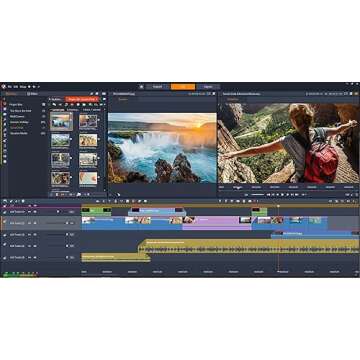Image resolution: width=360 pixels, height=360 pixels.
Task: Click the hiker timeline preview image
Action: (289, 143)
